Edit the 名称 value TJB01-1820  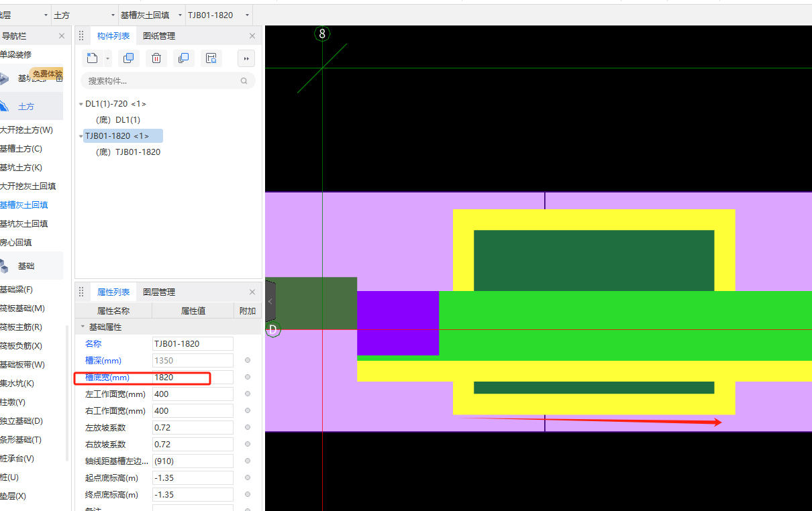(193, 343)
